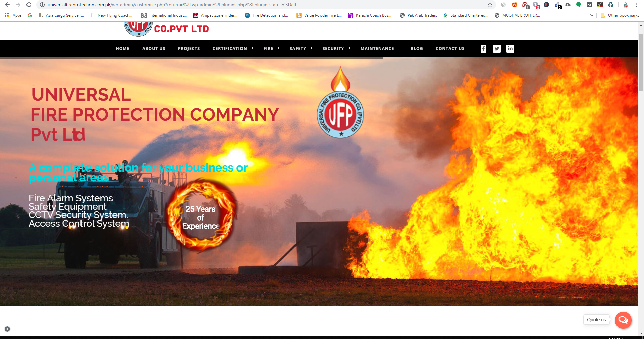Bookmark this page with the star icon
Viewport: 644px width, 339px height.
(490, 5)
